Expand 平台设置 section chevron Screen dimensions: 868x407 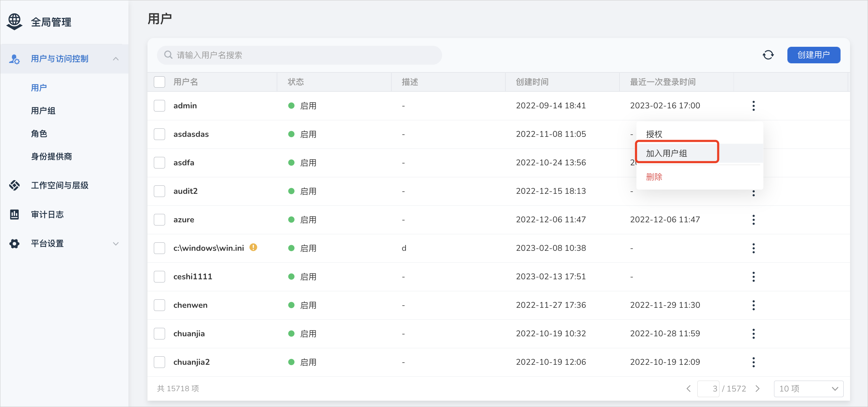[116, 243]
